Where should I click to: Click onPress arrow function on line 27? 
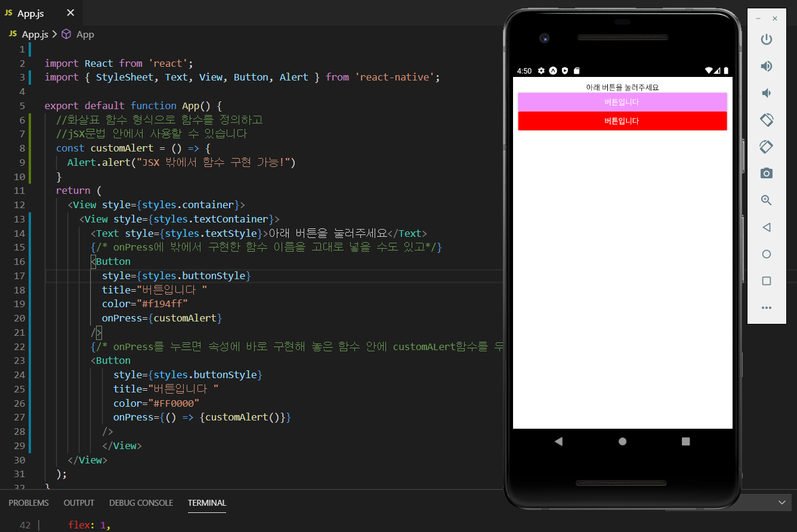[202, 417]
